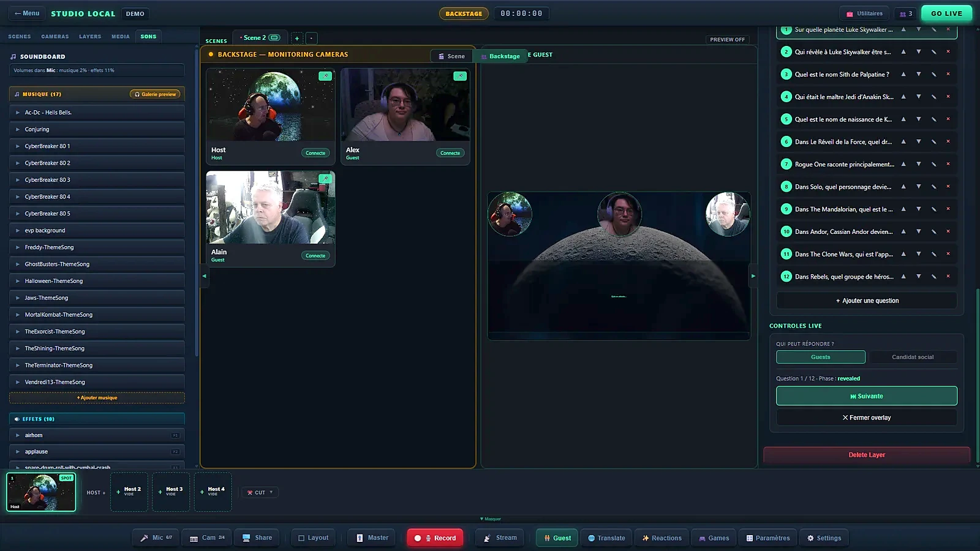Click Fermer overlay button

point(867,418)
